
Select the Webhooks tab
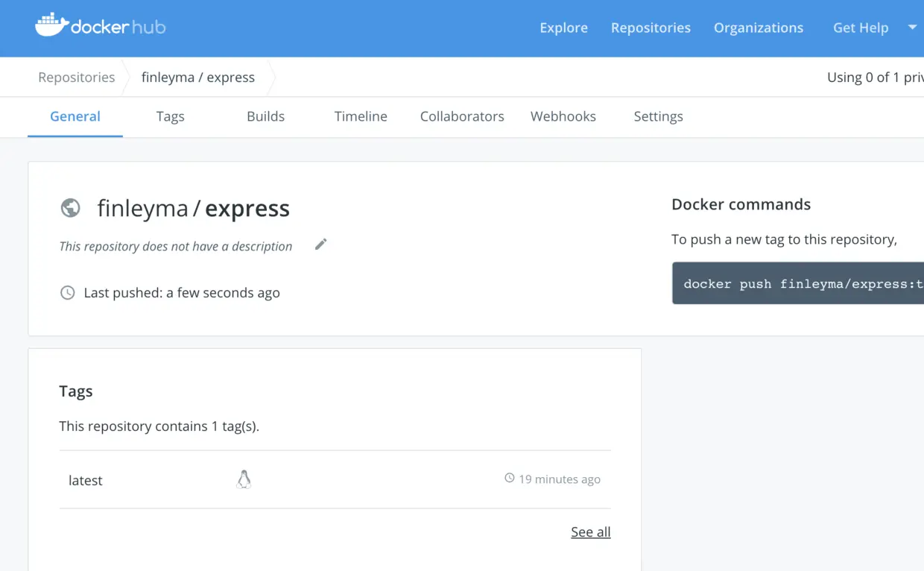coord(563,116)
